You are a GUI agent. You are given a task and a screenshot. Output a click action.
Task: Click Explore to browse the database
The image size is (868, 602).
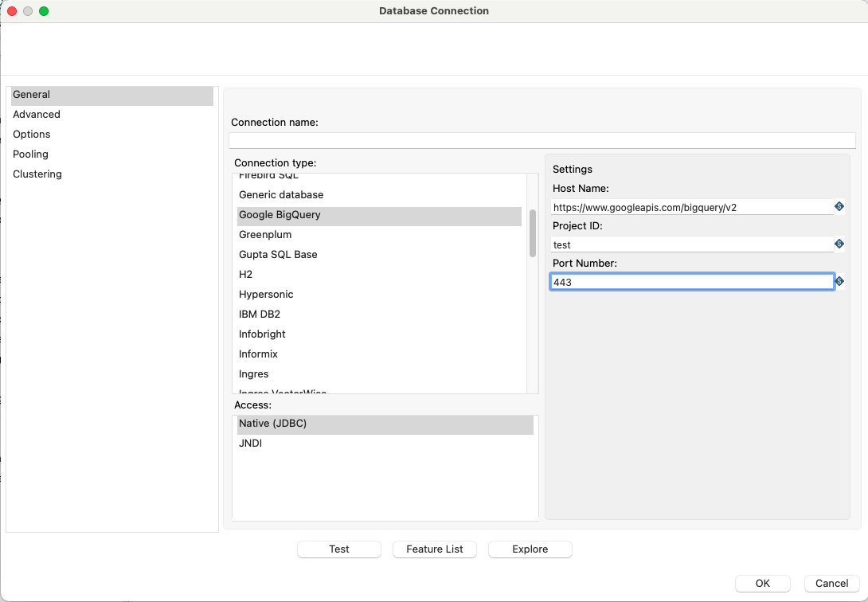click(x=530, y=549)
